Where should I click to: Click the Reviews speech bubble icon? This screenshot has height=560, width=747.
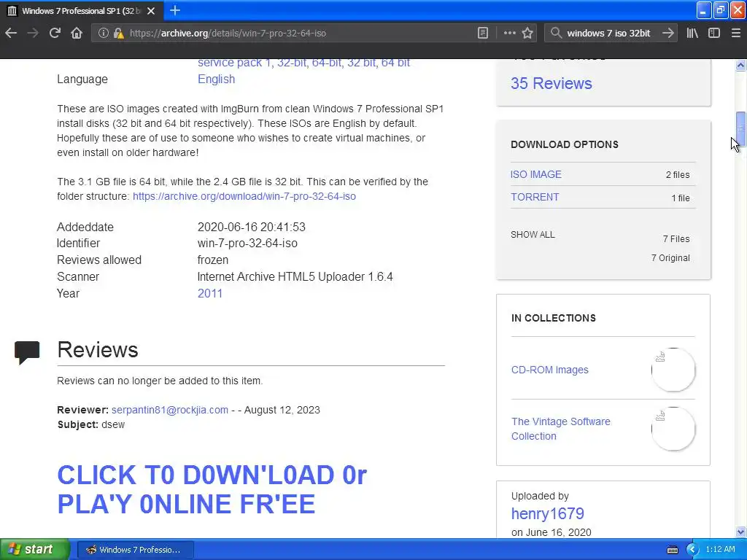pos(27,352)
